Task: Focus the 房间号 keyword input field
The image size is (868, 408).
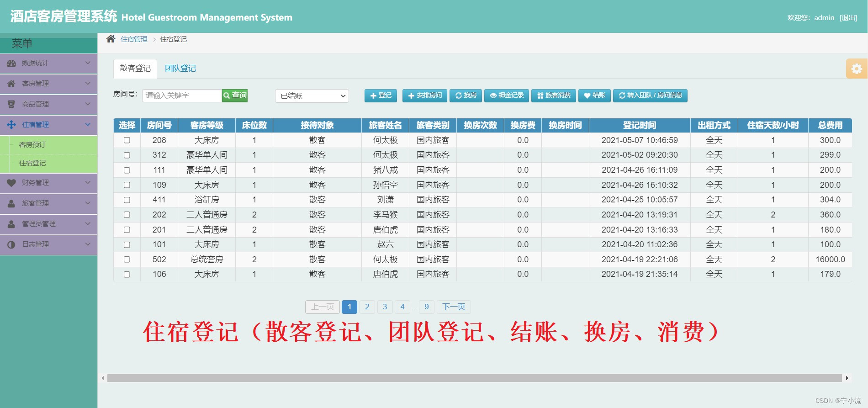Action: [182, 95]
